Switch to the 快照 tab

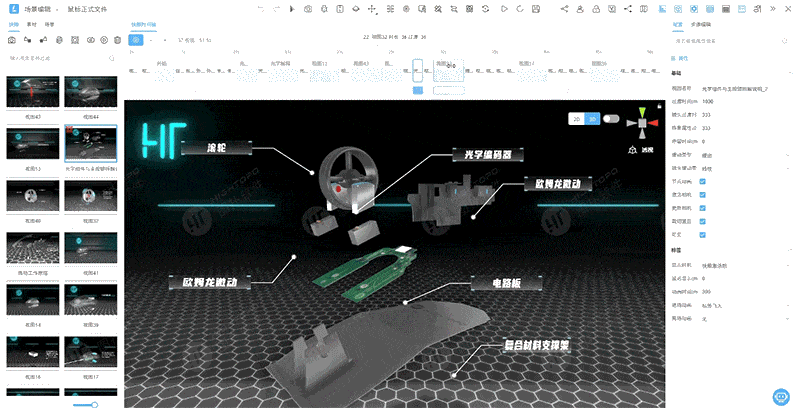(x=13, y=24)
